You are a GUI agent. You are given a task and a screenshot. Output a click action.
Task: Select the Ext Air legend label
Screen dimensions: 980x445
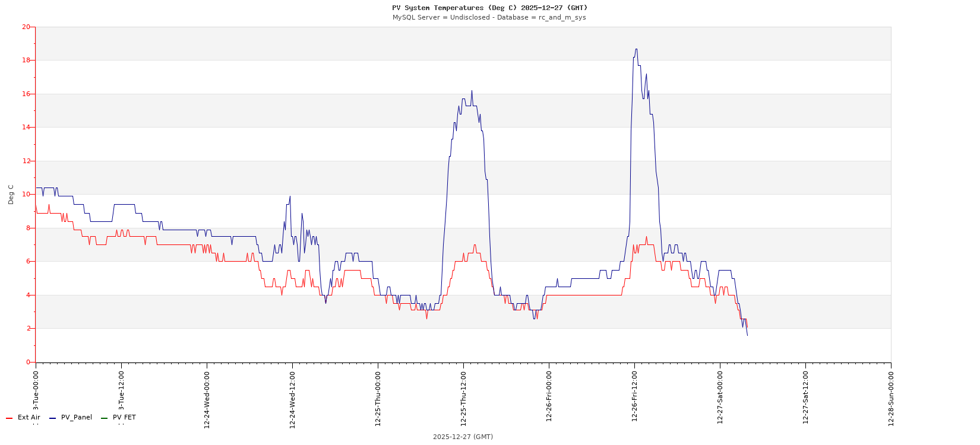(x=29, y=418)
